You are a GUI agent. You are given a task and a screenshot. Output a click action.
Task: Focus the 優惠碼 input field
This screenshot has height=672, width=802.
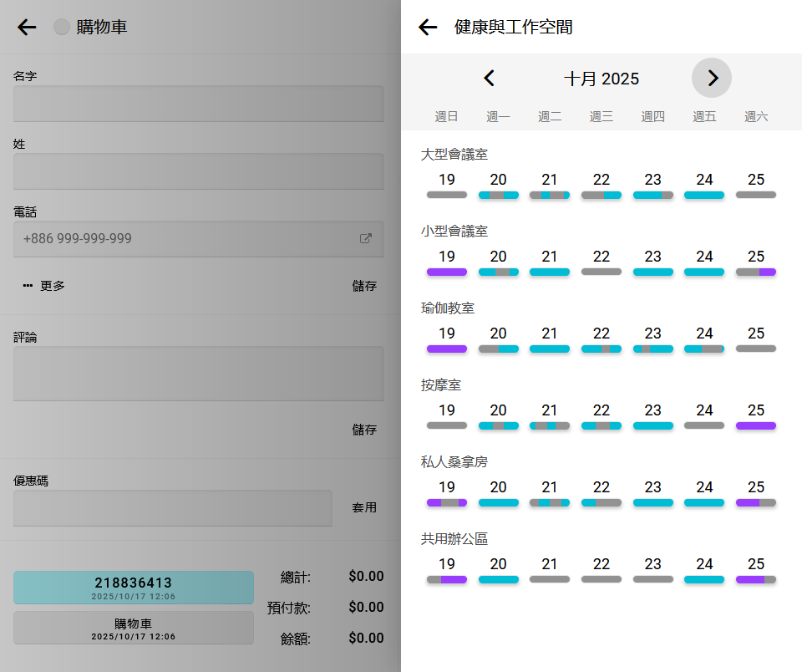coord(173,508)
